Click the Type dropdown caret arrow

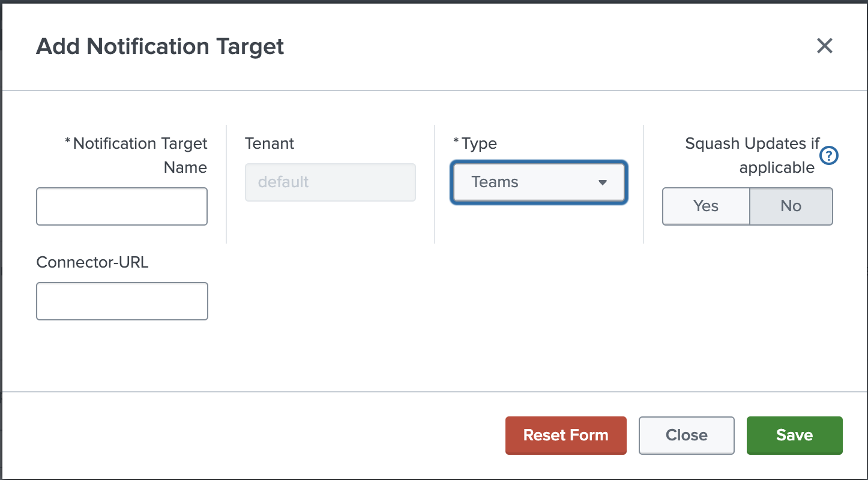pos(603,182)
